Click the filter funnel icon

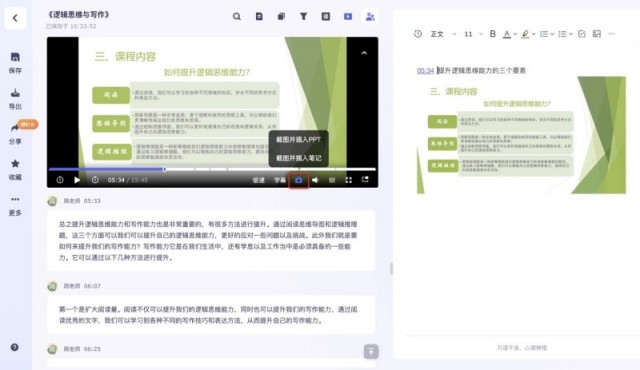coord(303,17)
